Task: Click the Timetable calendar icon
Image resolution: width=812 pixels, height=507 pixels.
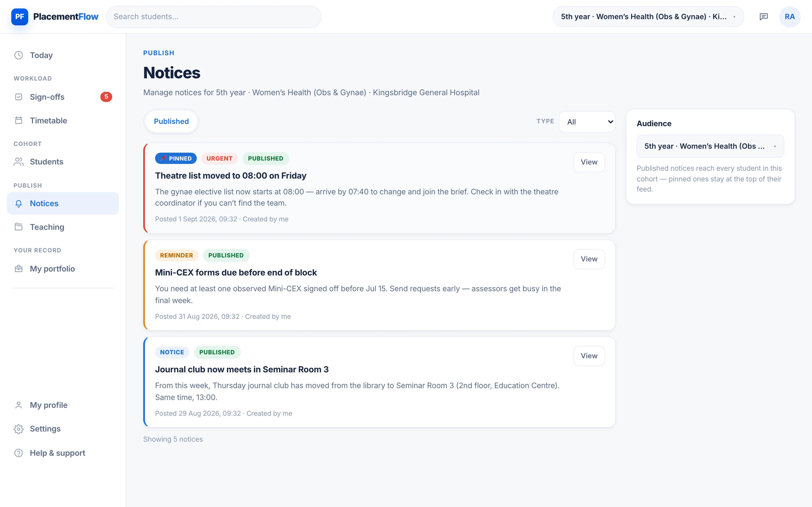Action: point(19,120)
